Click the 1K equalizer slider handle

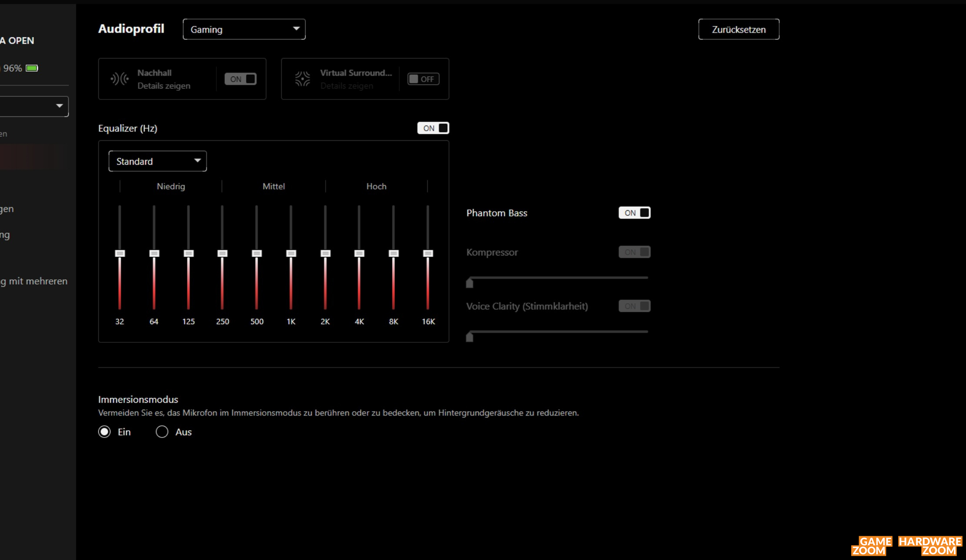point(291,253)
